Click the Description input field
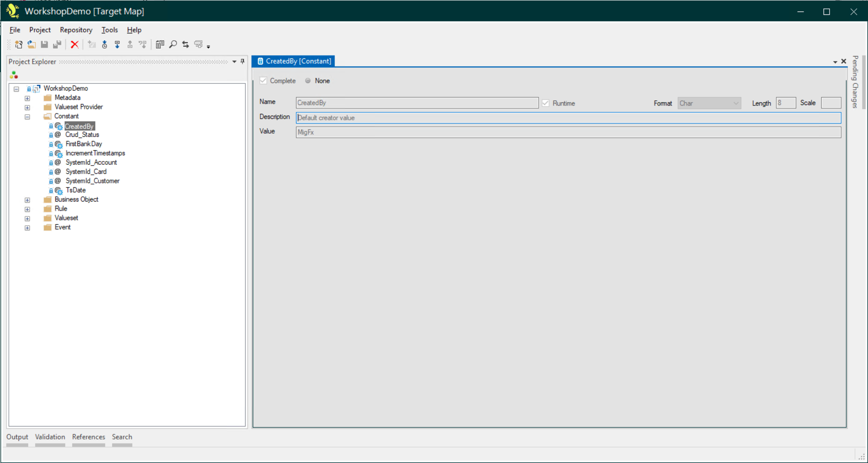The image size is (868, 463). [568, 118]
